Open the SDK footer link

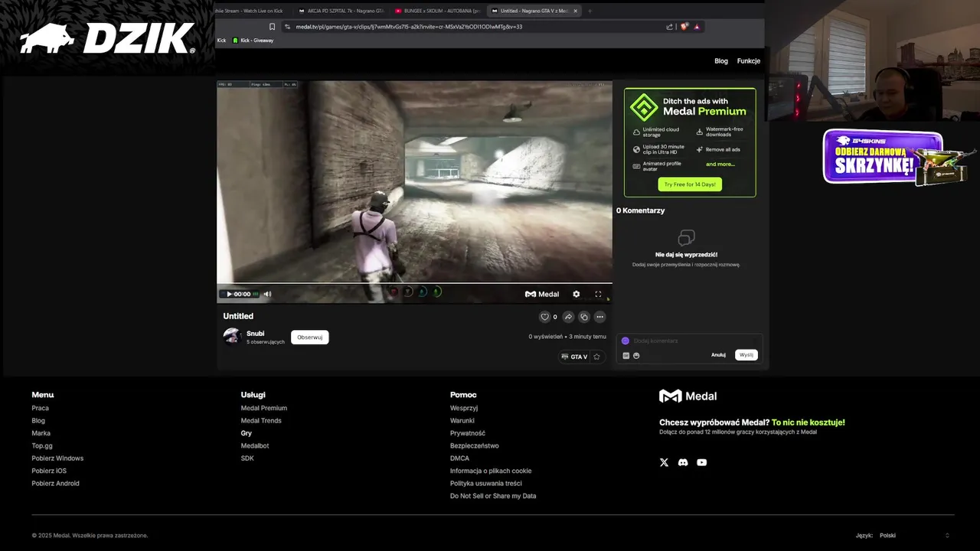(x=247, y=458)
